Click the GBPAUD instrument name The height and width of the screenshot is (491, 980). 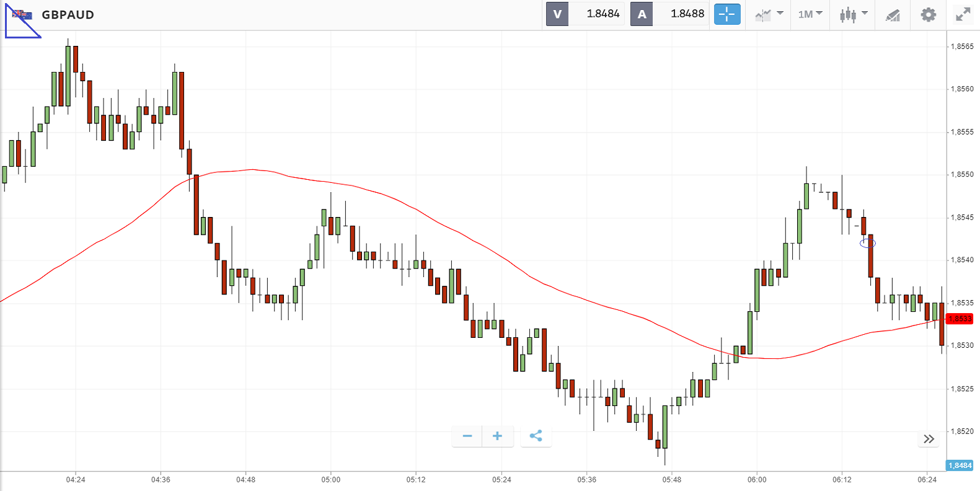point(68,15)
